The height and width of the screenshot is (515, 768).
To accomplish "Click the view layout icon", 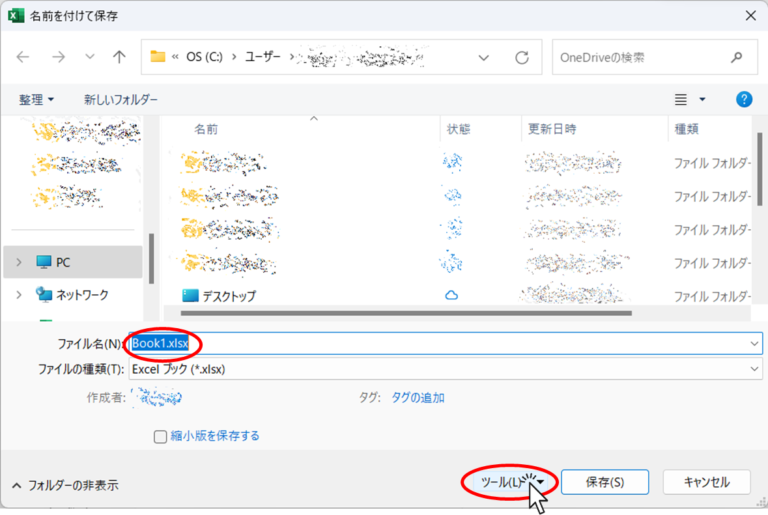I will [x=681, y=99].
